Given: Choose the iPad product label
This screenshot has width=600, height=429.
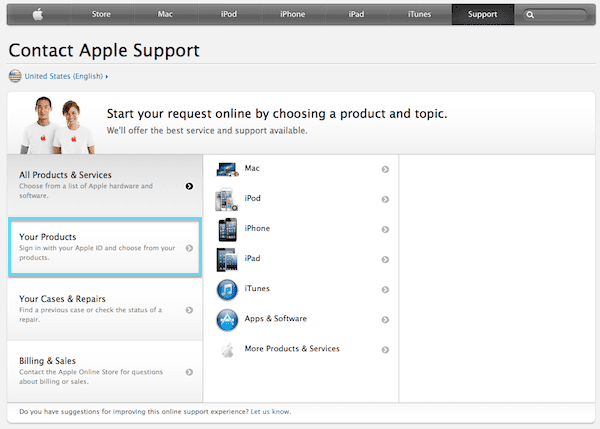Looking at the screenshot, I should pyautogui.click(x=253, y=258).
